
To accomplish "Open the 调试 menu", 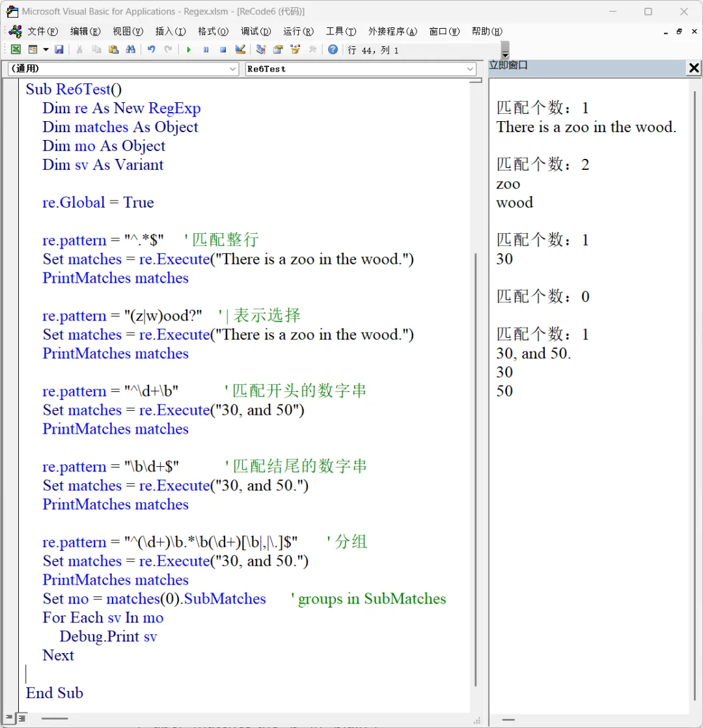I will (x=256, y=31).
